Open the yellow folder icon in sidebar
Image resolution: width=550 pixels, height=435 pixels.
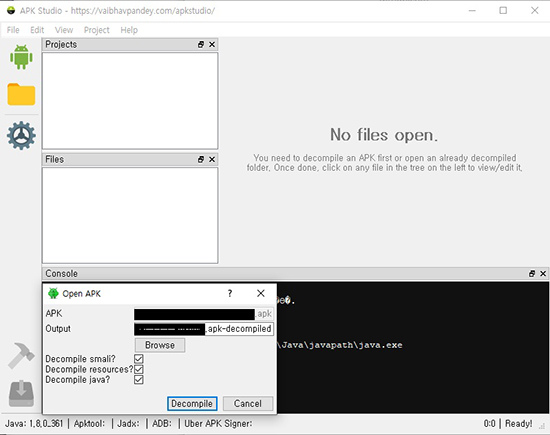point(21,94)
